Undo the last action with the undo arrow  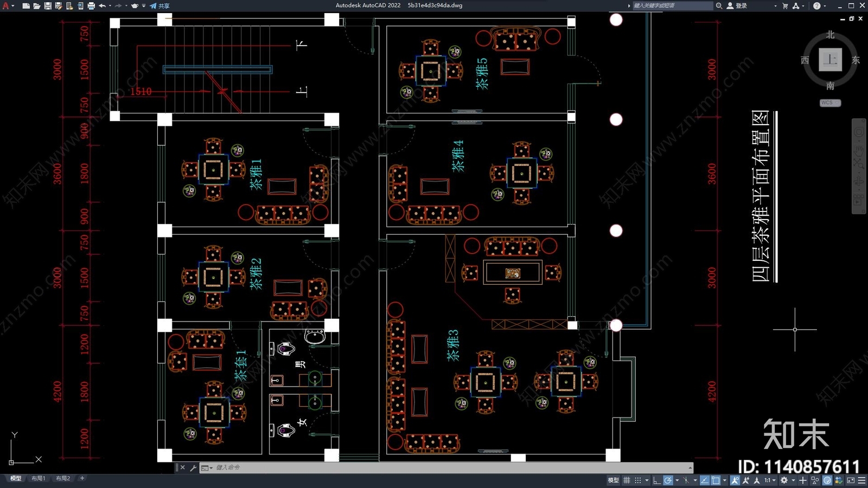point(102,5)
